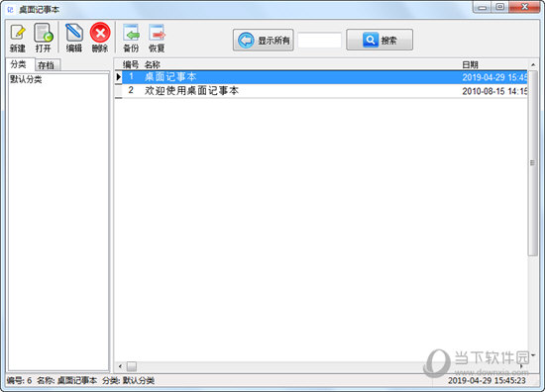Viewport: 545px width, 392px height.
Task: Switch to the 分类 tab
Action: click(x=19, y=64)
